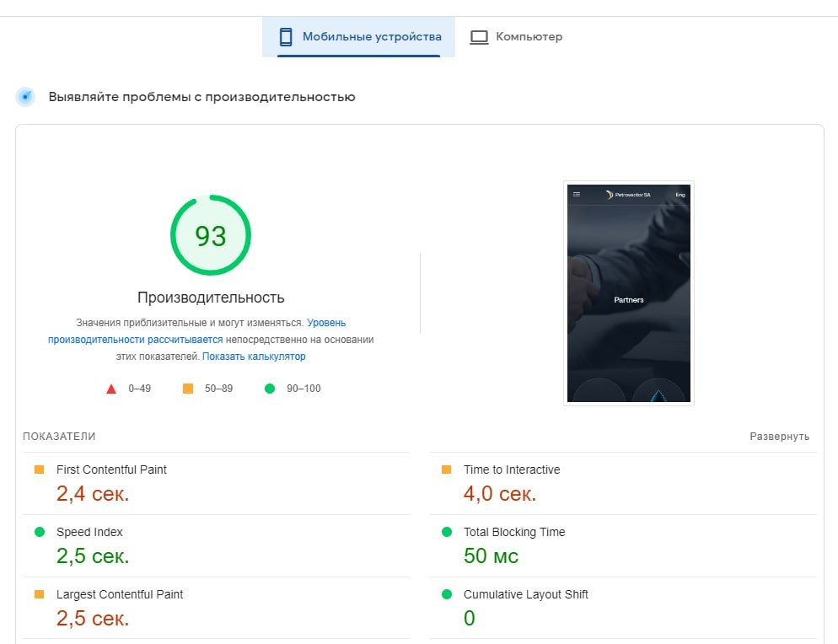Image resolution: width=838 pixels, height=644 pixels.
Task: Click Largest Contentful Paint value 2,5 сек.
Action: [93, 619]
